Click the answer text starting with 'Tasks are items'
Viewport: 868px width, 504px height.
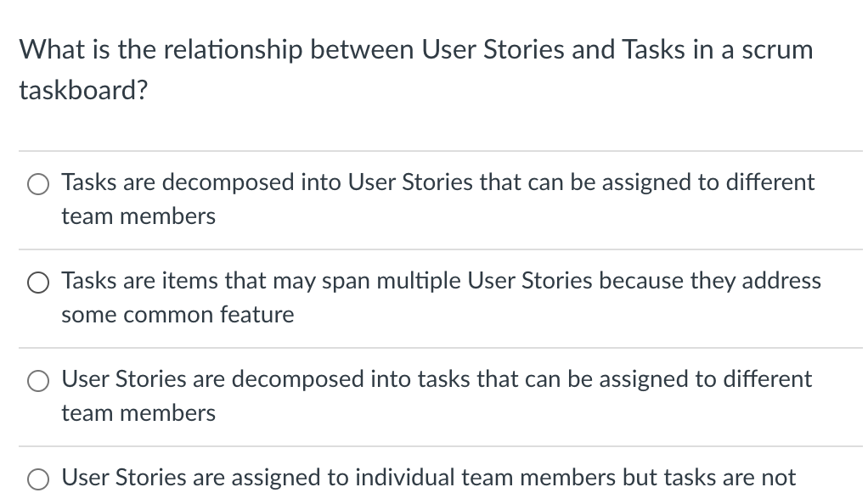click(x=441, y=281)
